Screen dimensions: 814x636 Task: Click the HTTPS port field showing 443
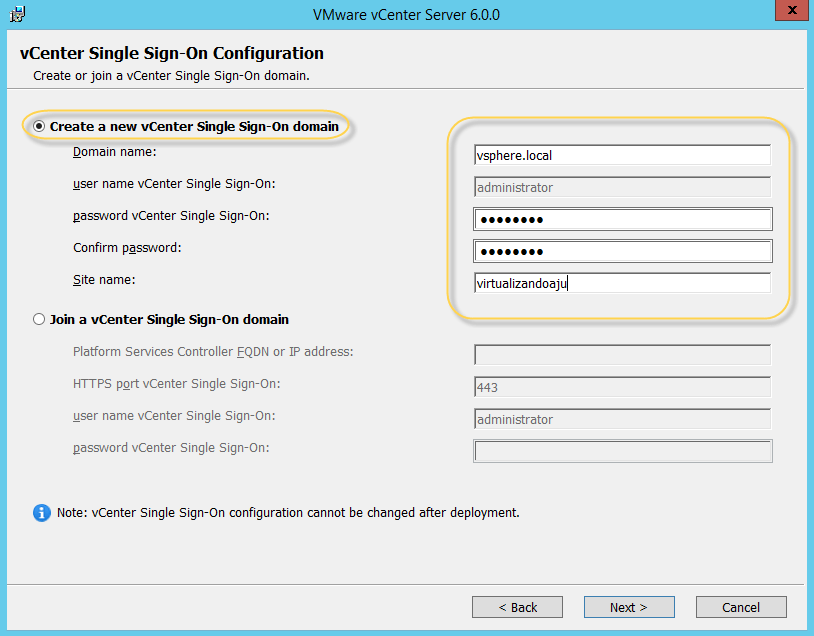tap(621, 388)
